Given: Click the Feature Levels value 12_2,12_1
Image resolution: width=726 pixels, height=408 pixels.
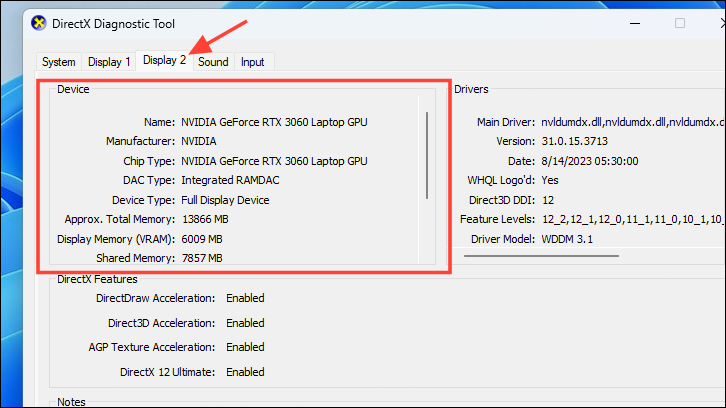Looking at the screenshot, I should click(632, 219).
